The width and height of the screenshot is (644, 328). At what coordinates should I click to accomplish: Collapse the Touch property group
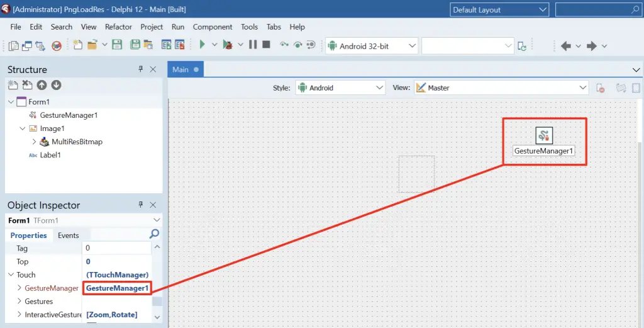(x=11, y=274)
